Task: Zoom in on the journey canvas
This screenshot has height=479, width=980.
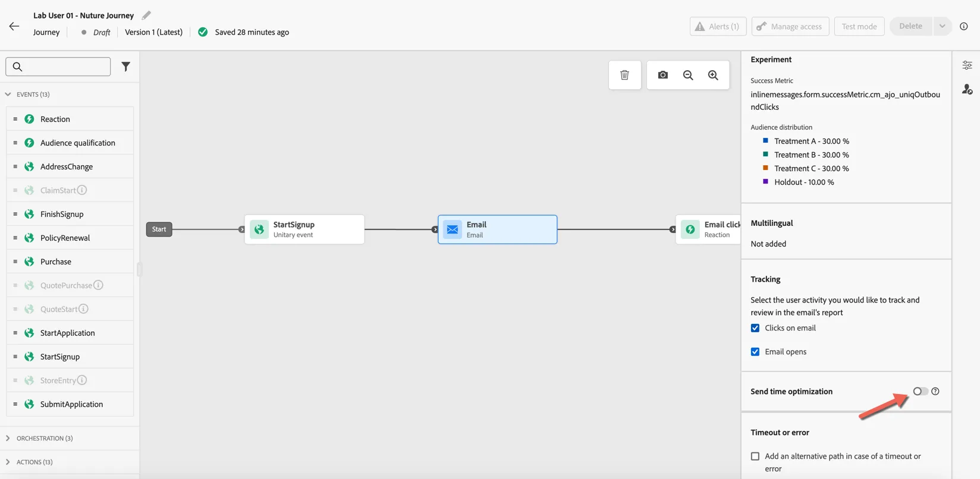Action: (713, 75)
